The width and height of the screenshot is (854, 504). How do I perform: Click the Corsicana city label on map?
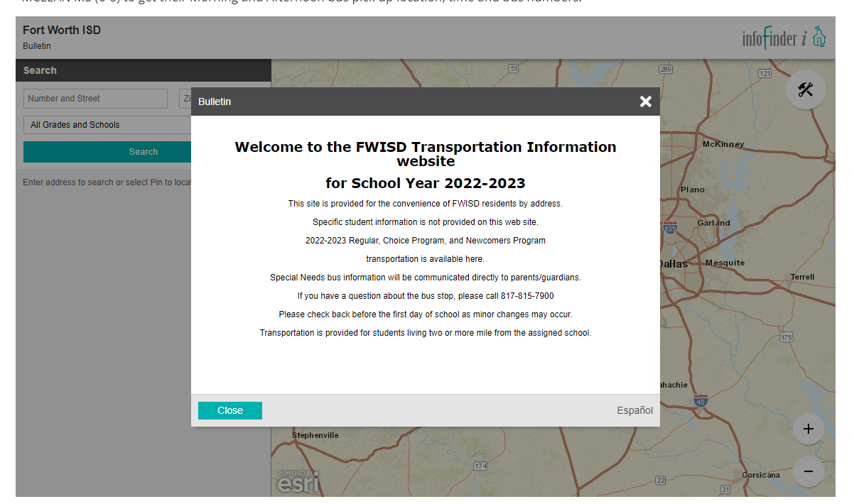760,475
